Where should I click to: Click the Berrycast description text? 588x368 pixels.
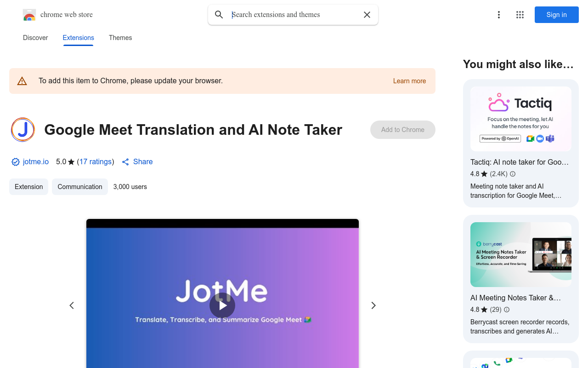coord(520,327)
